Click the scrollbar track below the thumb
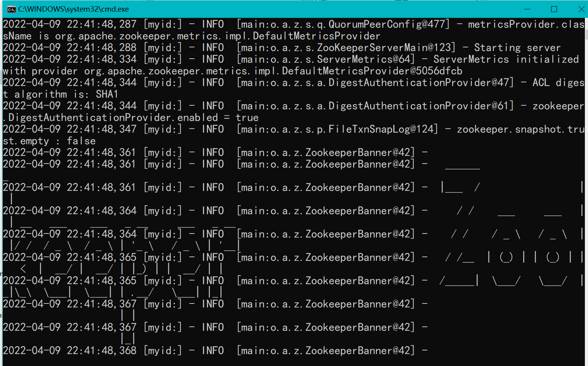588x366 pixels. point(586,194)
